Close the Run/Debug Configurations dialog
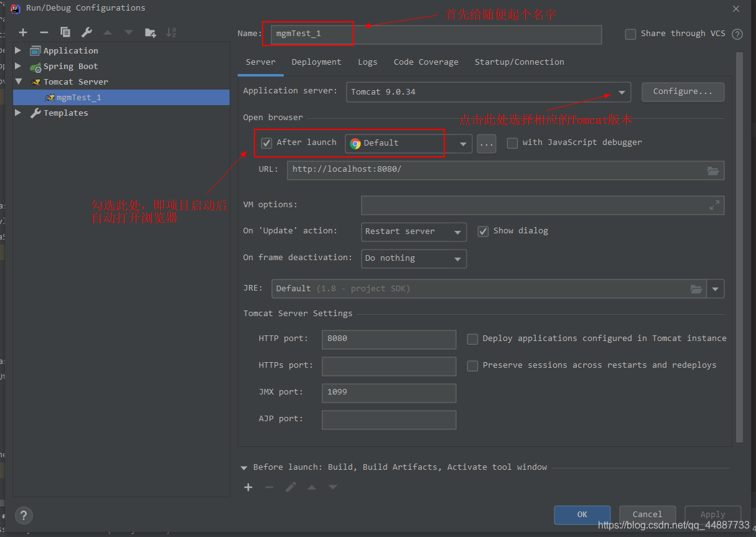 (x=736, y=9)
